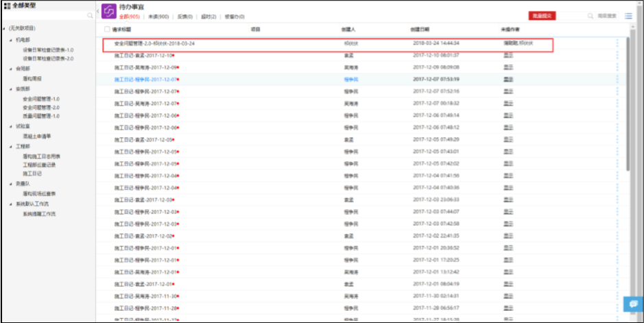Screen dimensions: 644x323
Task: Select 盾构现场巡查表 tree item
Action: (39, 193)
